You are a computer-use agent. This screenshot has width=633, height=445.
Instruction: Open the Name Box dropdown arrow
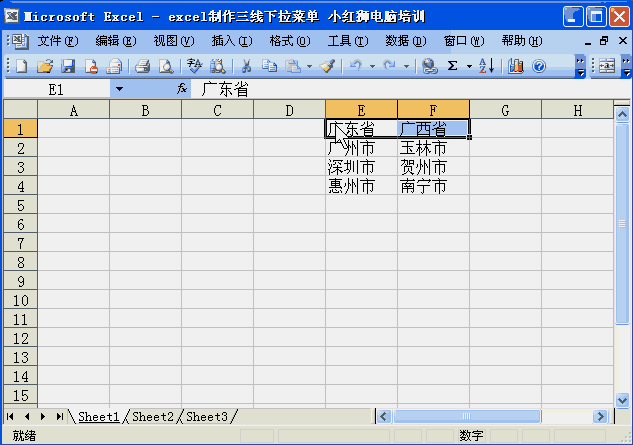tap(119, 89)
